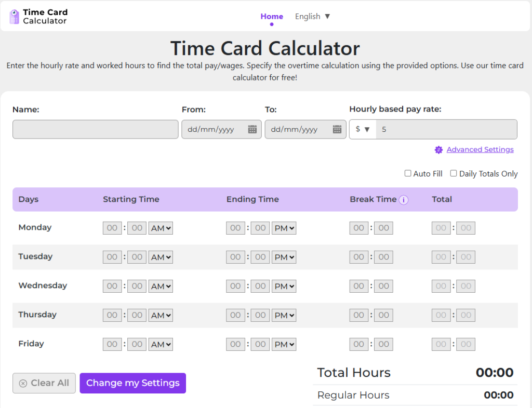Open the From date calendar picker icon
The image size is (532, 408).
(252, 129)
